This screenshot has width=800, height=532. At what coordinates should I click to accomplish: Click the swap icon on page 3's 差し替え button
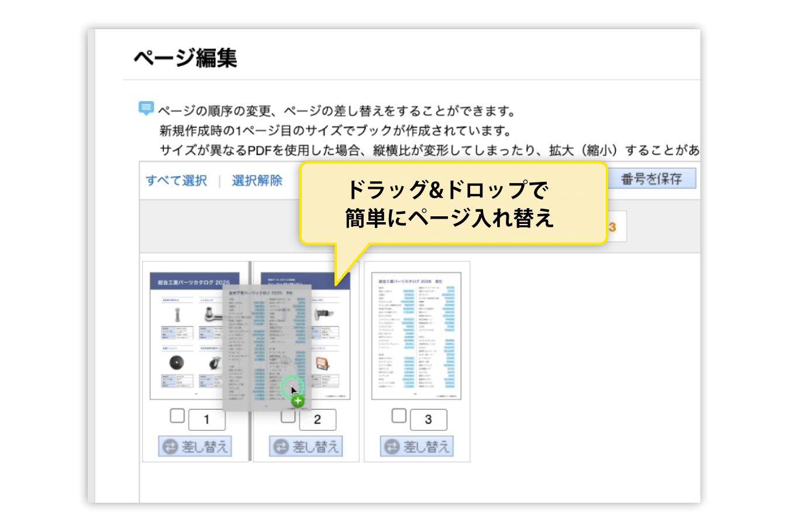coord(392,447)
